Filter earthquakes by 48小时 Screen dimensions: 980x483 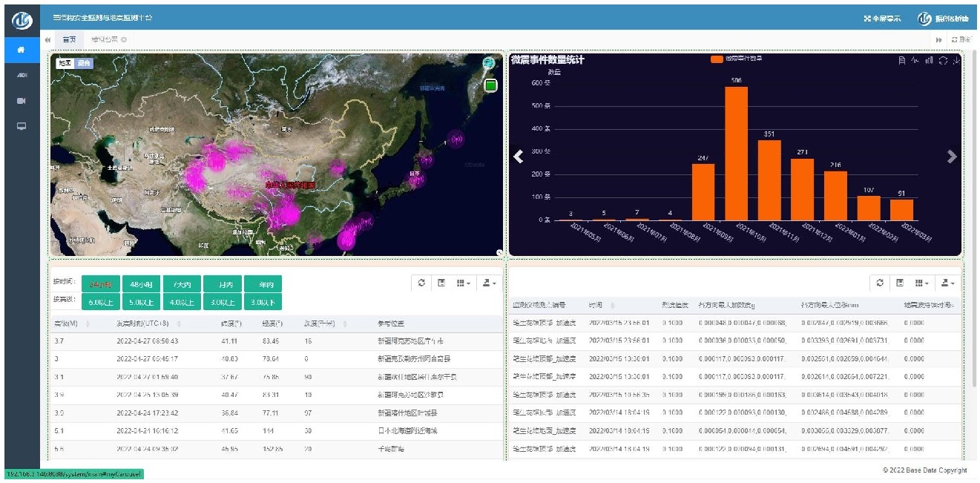point(141,284)
